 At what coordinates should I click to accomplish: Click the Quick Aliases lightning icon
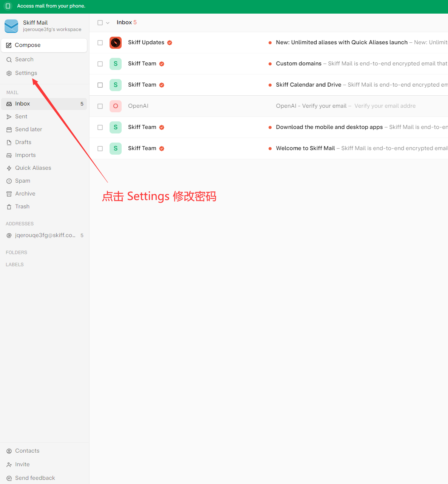tap(9, 168)
